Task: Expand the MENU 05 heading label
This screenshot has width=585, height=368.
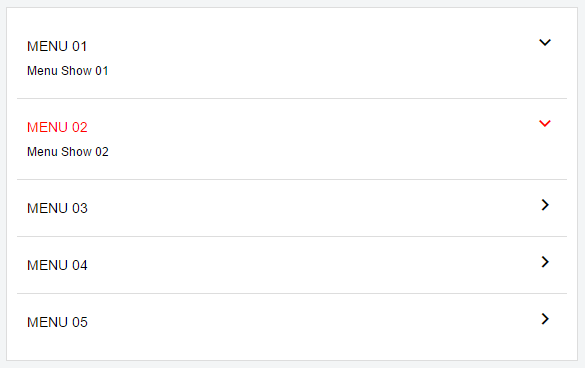Action: coord(57,322)
